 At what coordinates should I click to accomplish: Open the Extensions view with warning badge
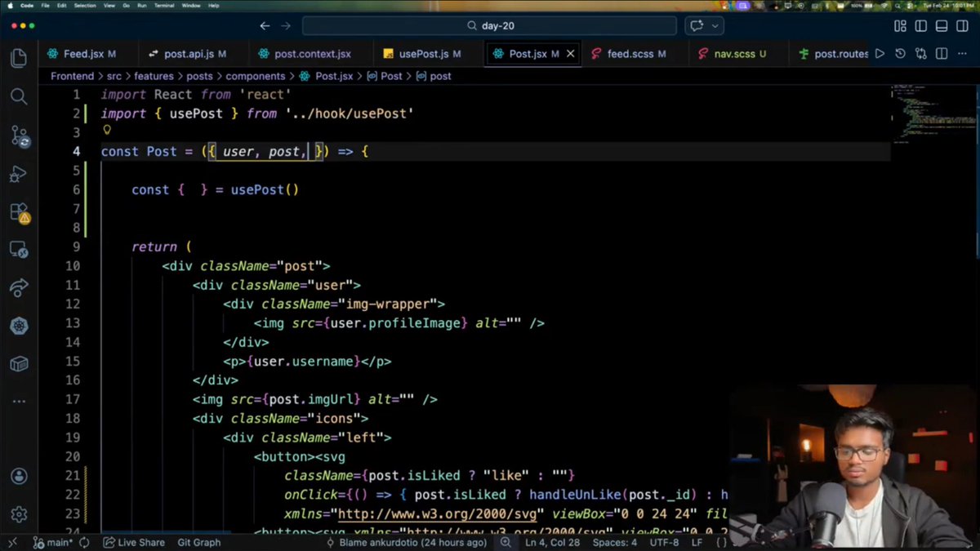pyautogui.click(x=19, y=212)
